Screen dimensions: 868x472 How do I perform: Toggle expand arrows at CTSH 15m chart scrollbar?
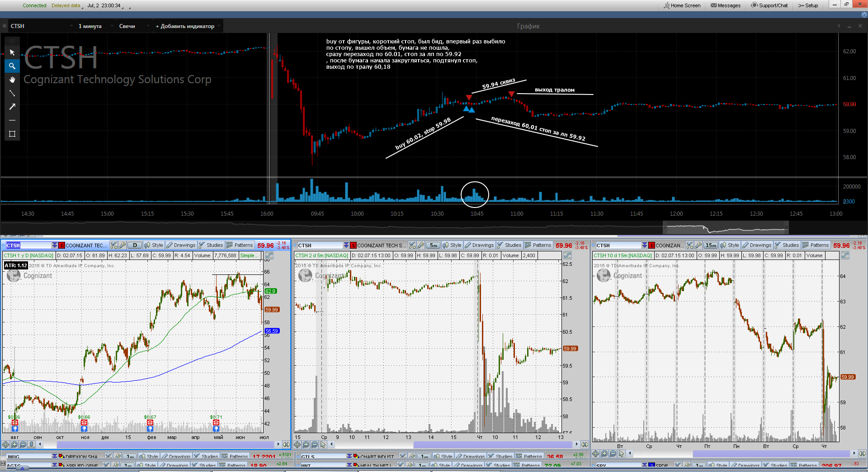862,453
